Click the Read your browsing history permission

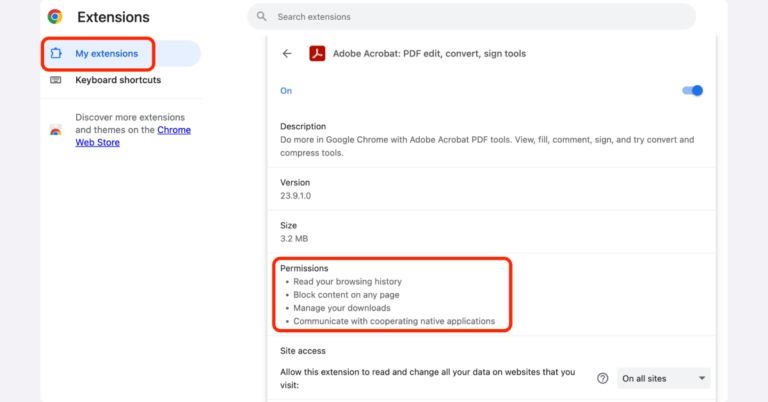[347, 282]
